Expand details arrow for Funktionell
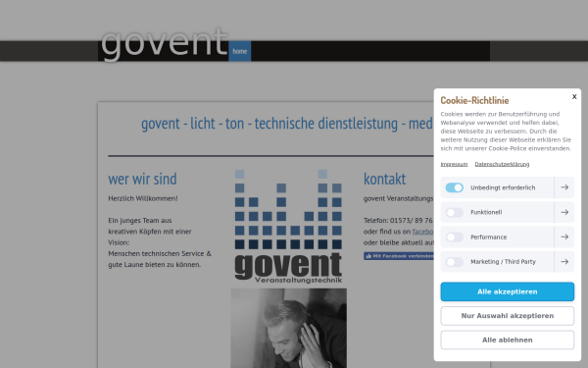The image size is (588, 368). click(x=564, y=212)
